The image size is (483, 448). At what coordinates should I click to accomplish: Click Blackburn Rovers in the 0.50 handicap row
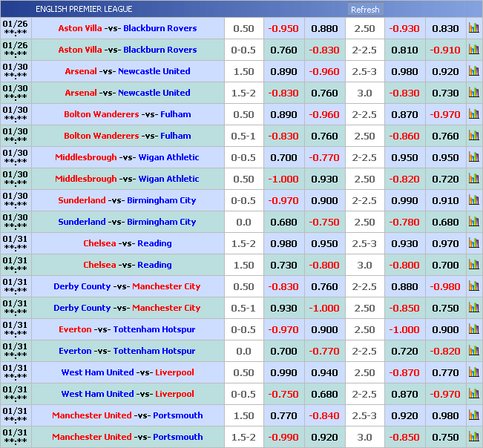coord(160,28)
